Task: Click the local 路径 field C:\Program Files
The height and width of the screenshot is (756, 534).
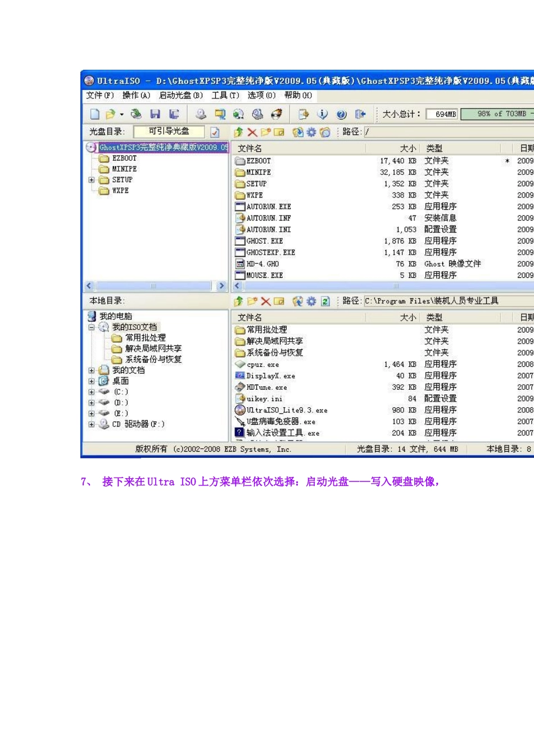Action: [x=449, y=301]
